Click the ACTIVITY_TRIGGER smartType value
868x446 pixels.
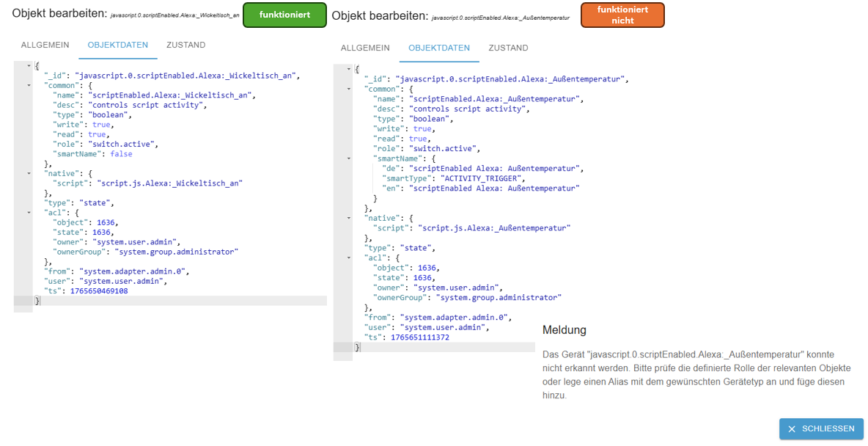pos(480,178)
